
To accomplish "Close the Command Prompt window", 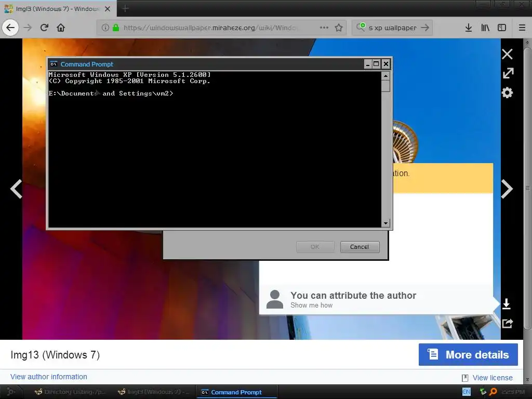I will (x=386, y=64).
